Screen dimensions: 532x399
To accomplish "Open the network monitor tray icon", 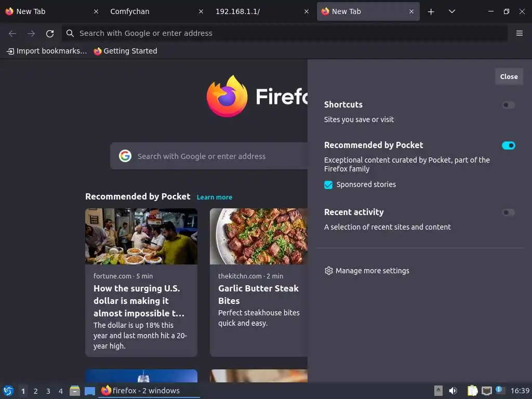I will point(486,391).
